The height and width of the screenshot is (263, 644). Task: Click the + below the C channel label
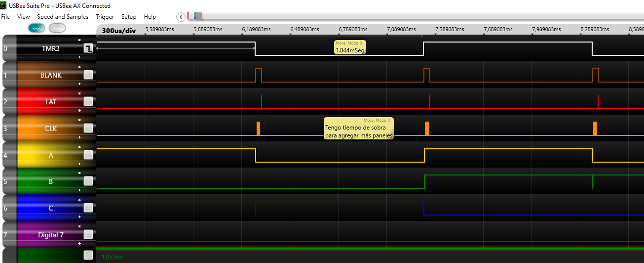(x=79, y=218)
